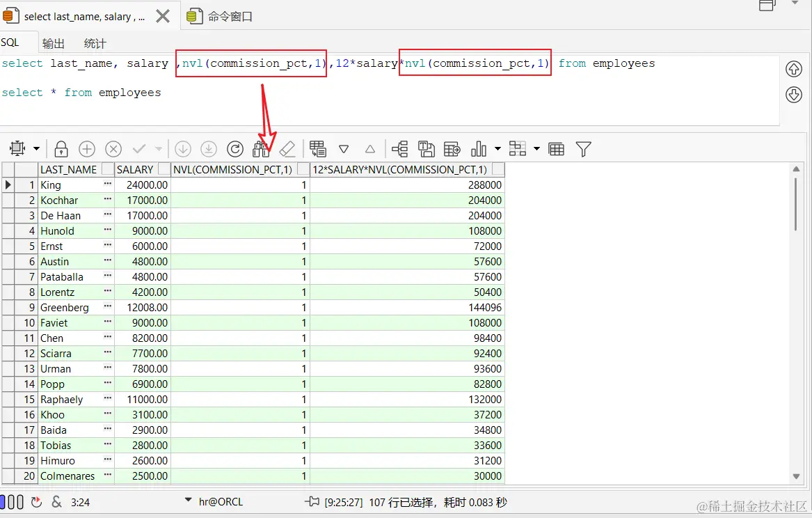Click the single record view icon

click(317, 149)
